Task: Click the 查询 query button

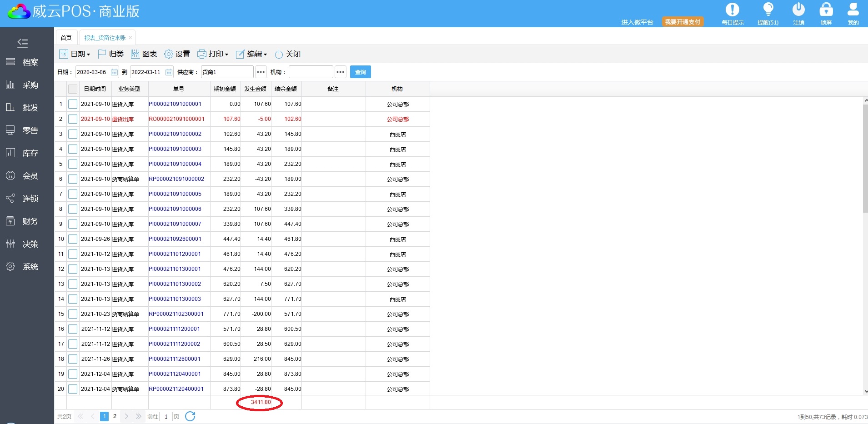Action: pos(360,72)
